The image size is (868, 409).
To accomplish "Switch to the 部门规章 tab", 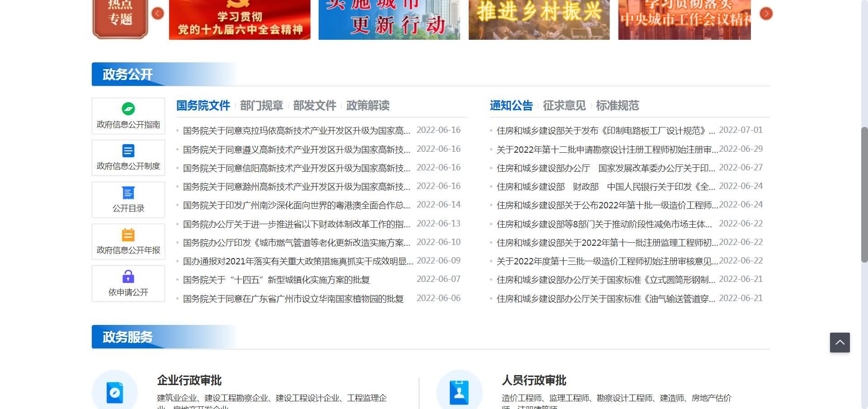I will pyautogui.click(x=261, y=106).
